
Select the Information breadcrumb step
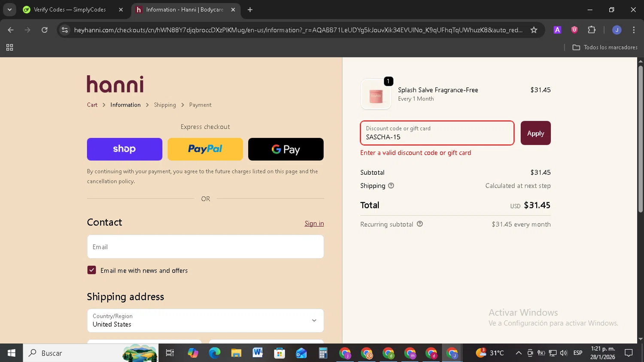click(125, 105)
